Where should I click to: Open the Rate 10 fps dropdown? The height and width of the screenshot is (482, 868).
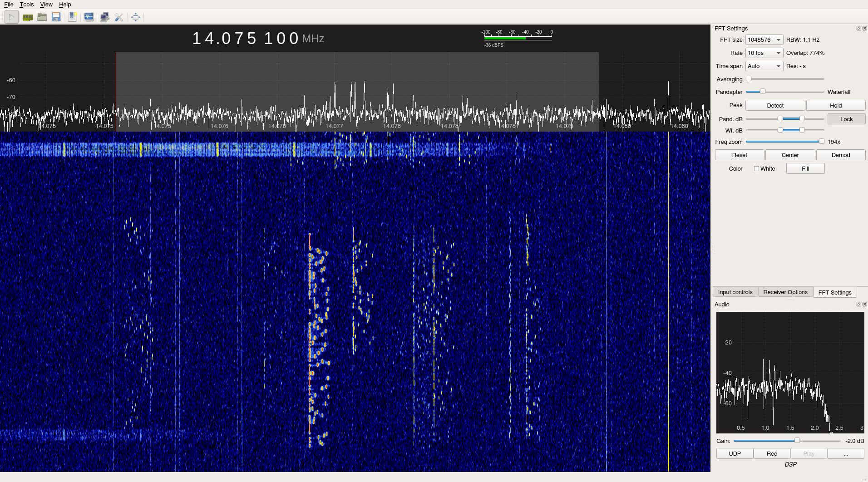[x=764, y=53]
